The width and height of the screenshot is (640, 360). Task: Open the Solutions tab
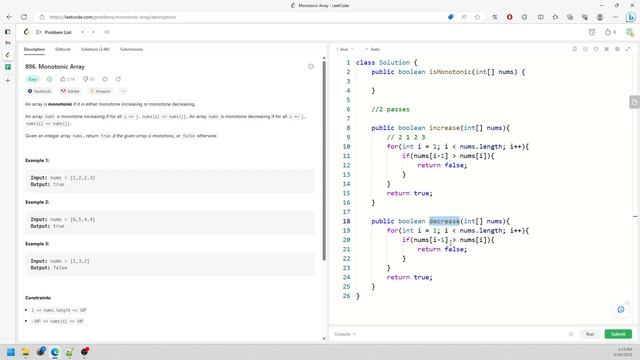point(95,49)
